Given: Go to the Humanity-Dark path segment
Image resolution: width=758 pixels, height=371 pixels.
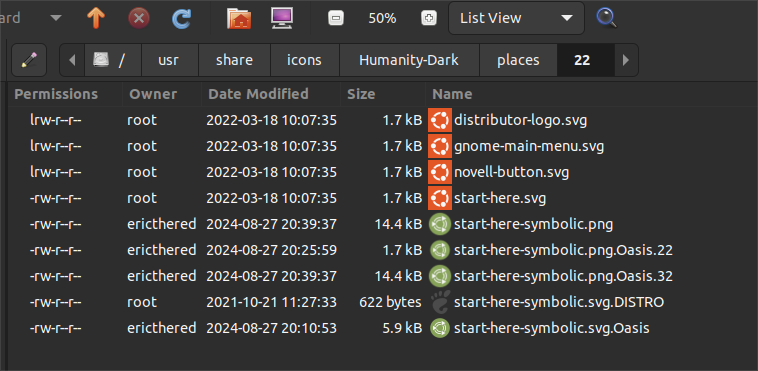Looking at the screenshot, I should (409, 60).
